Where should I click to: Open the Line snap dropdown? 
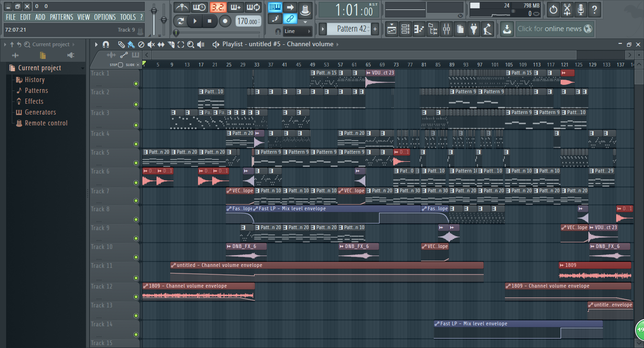[297, 31]
